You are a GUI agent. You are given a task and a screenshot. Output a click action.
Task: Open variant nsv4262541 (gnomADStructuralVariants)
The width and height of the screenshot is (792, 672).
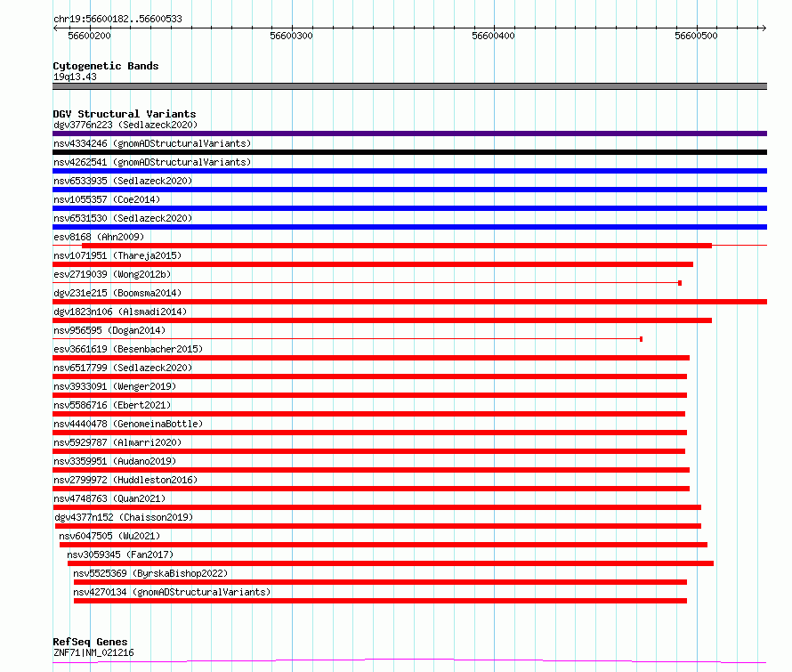pyautogui.click(x=152, y=162)
